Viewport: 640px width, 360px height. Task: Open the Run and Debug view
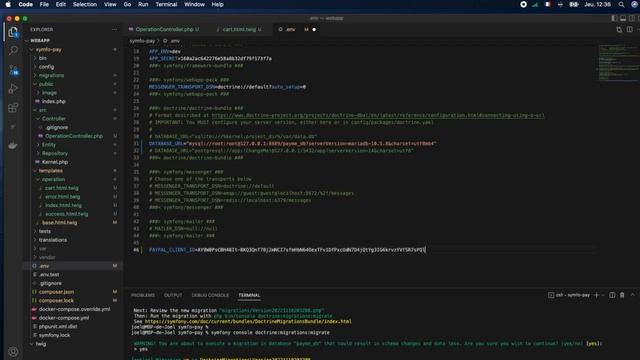tap(13, 89)
